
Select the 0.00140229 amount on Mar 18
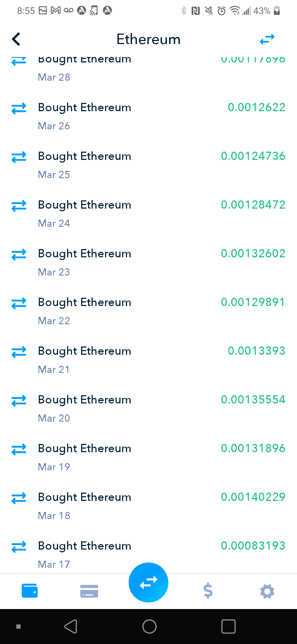[253, 497]
